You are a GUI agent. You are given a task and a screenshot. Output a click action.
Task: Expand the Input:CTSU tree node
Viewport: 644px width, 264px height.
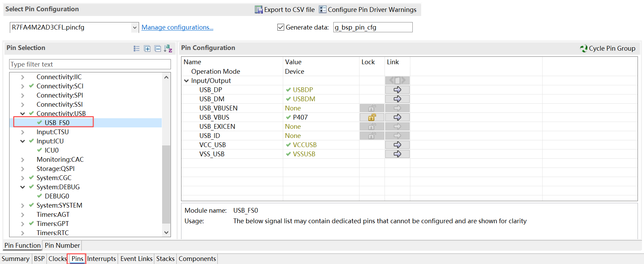22,132
